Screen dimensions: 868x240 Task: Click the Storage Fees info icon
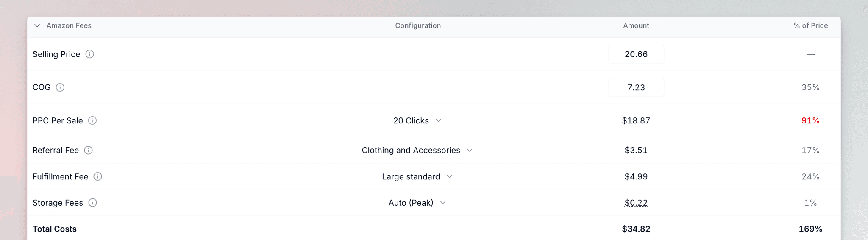92,203
